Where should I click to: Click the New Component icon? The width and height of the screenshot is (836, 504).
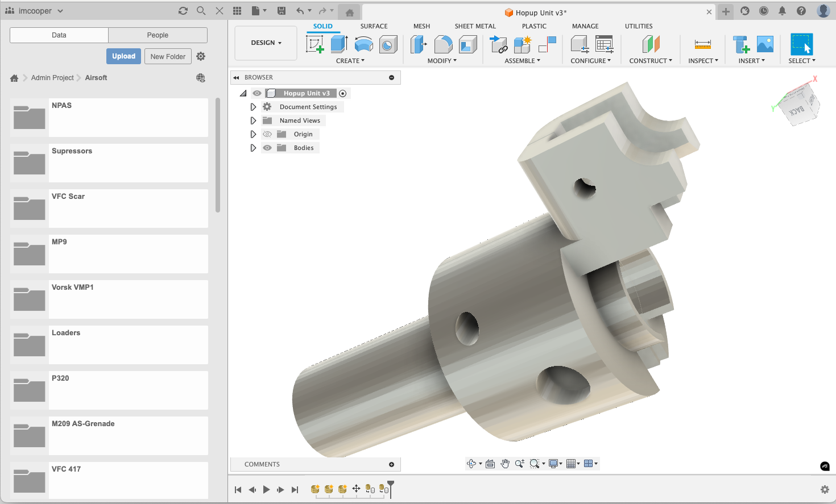(522, 44)
